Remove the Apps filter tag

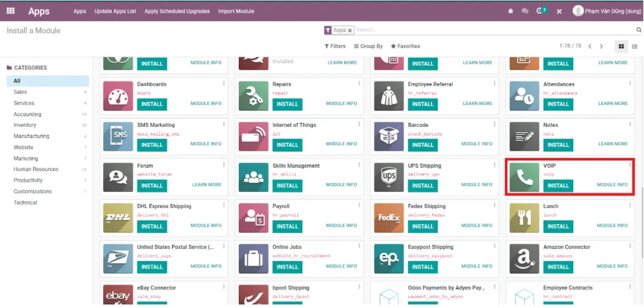point(349,30)
